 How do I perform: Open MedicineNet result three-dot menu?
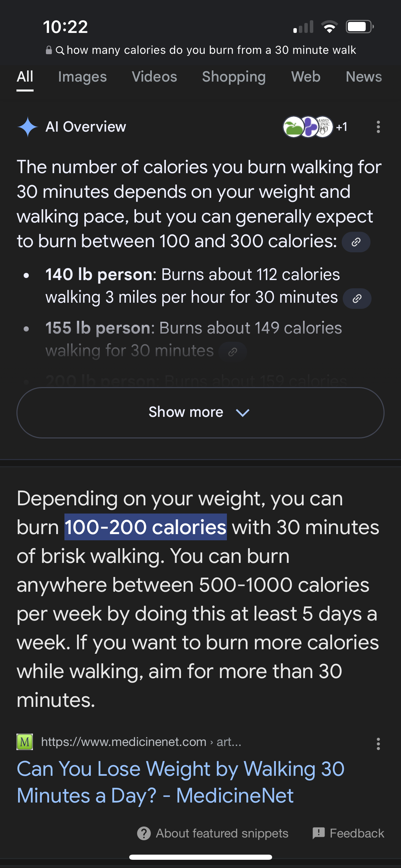pyautogui.click(x=378, y=744)
